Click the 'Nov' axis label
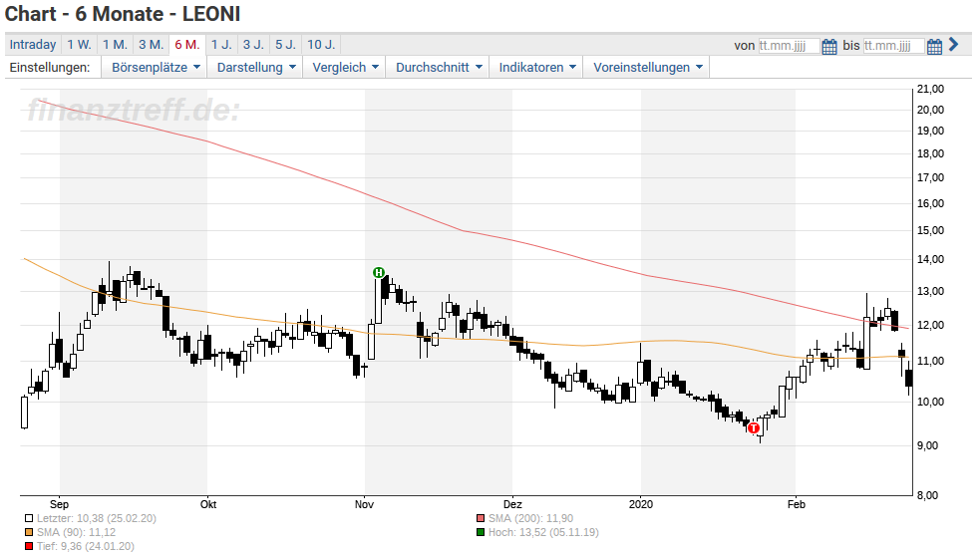 click(364, 504)
